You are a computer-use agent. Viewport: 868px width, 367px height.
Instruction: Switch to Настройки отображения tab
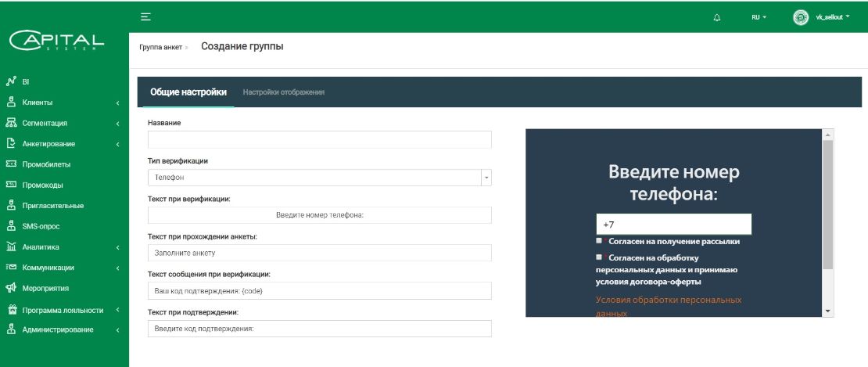283,92
